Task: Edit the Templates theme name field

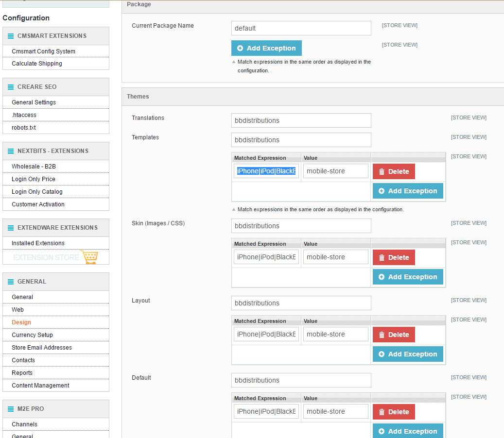Action: point(301,140)
